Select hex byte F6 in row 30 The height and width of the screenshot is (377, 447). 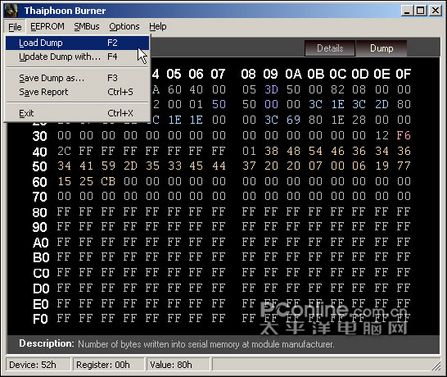click(x=403, y=135)
